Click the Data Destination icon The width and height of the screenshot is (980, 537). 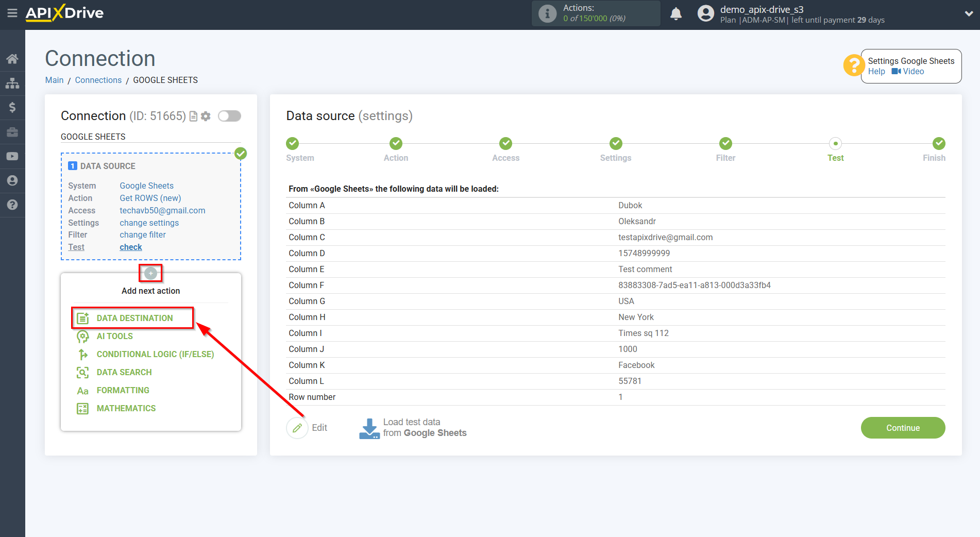[x=82, y=318]
